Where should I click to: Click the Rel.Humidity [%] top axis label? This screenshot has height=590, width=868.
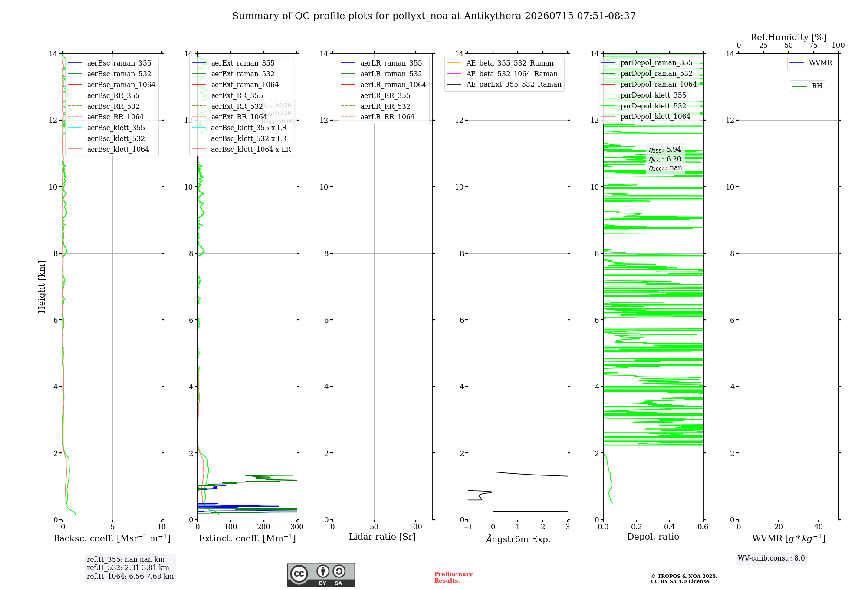[789, 37]
